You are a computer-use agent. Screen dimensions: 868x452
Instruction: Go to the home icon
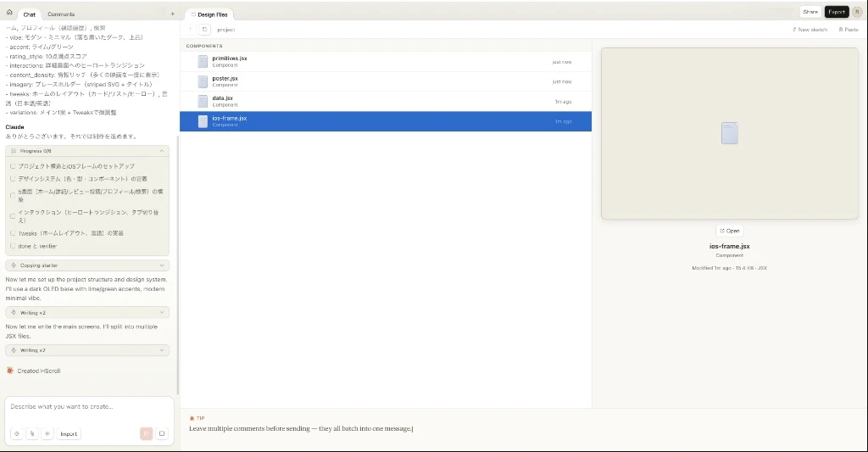pyautogui.click(x=9, y=12)
